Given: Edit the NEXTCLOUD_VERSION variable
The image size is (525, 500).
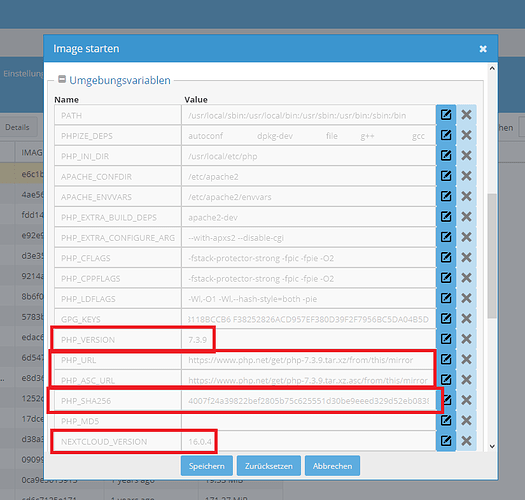Looking at the screenshot, I should tap(446, 441).
